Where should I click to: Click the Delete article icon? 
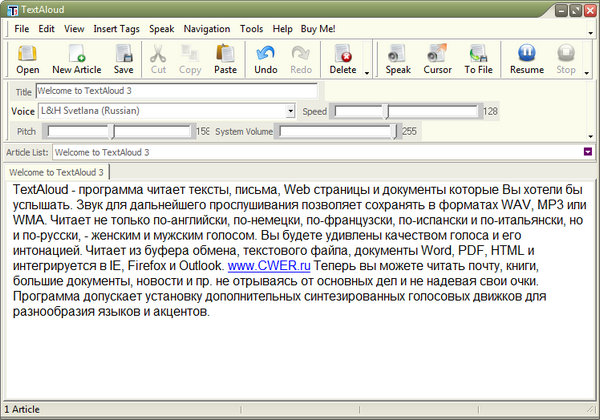tap(342, 58)
